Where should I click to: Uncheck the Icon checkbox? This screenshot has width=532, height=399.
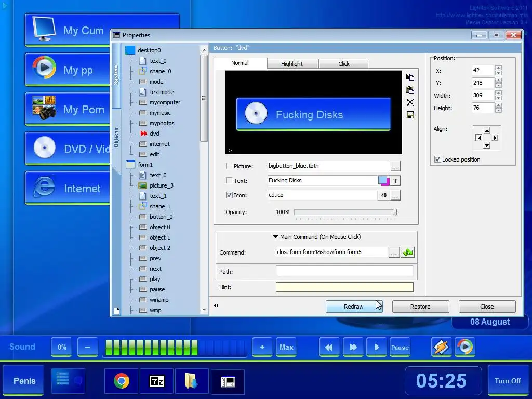[229, 195]
